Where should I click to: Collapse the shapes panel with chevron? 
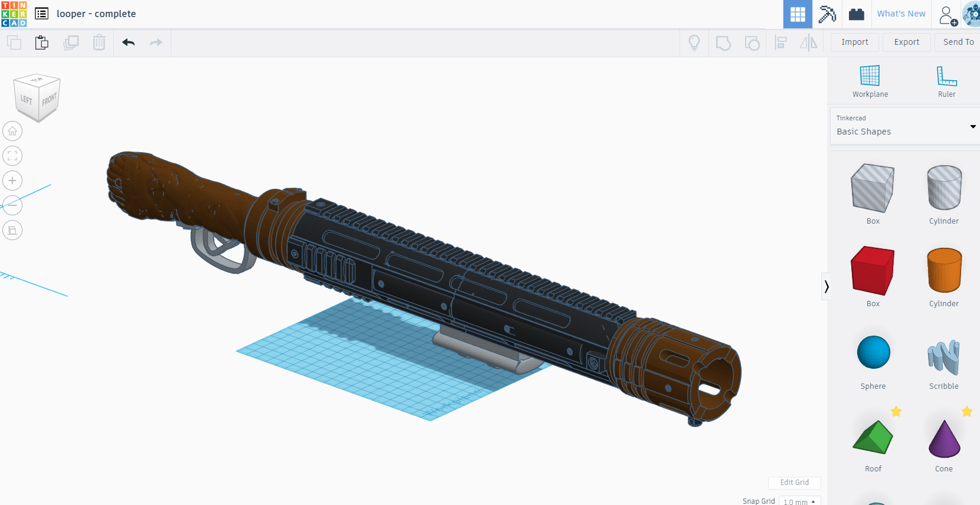click(827, 287)
